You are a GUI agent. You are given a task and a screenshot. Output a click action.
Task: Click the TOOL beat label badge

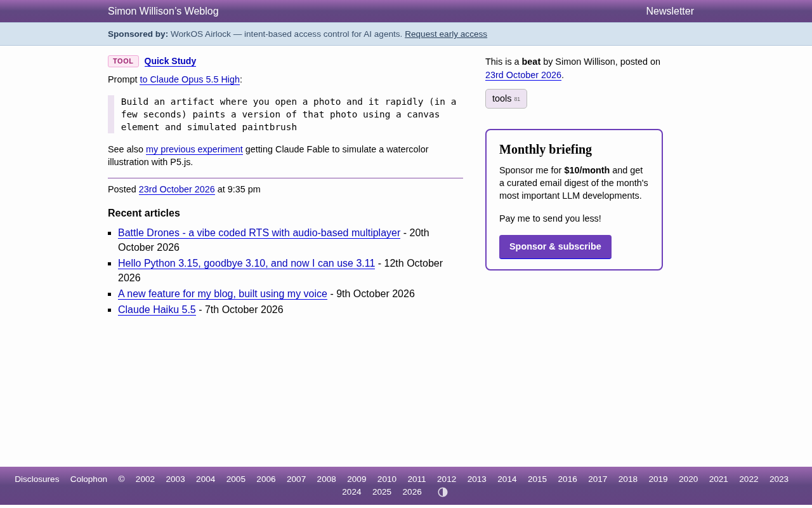[123, 61]
